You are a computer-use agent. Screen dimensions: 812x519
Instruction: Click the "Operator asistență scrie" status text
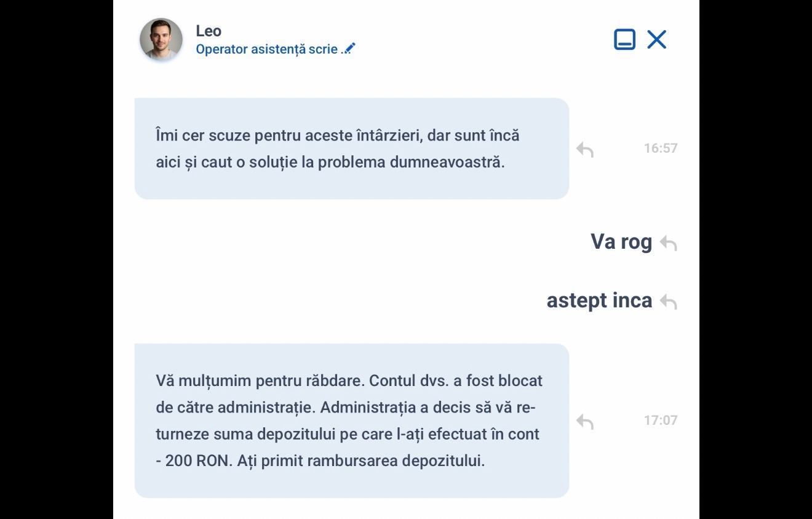click(x=266, y=49)
